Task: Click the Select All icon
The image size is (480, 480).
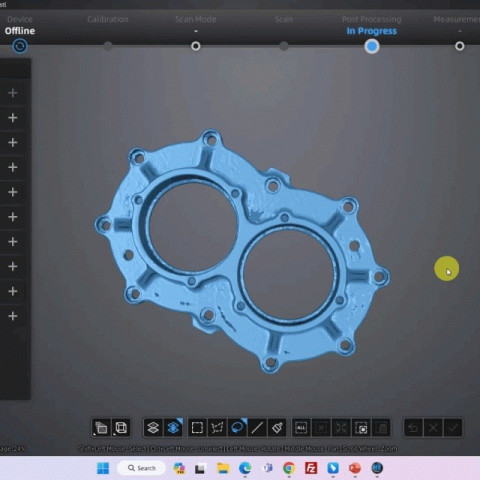Action: tap(301, 427)
